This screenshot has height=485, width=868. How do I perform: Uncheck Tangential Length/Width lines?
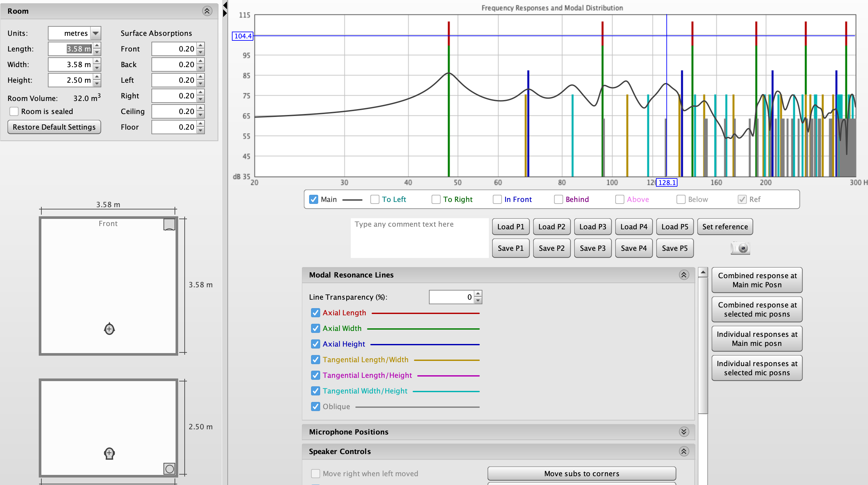[x=315, y=360]
